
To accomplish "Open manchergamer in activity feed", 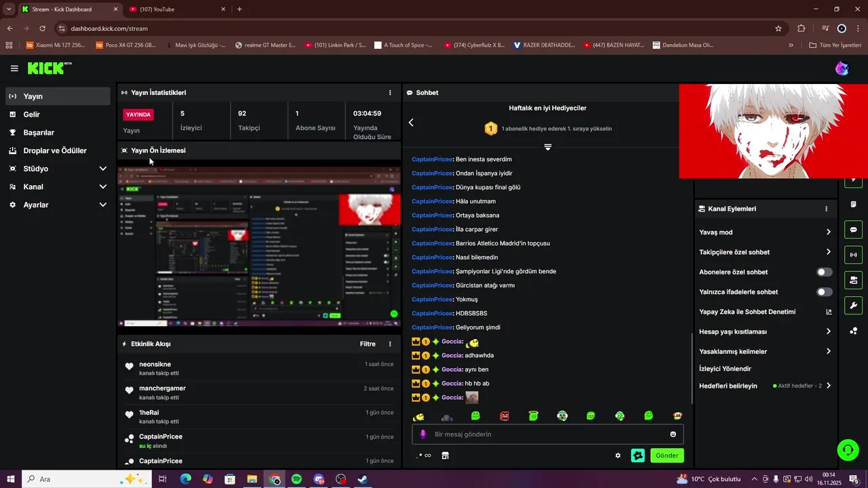I will (162, 388).
